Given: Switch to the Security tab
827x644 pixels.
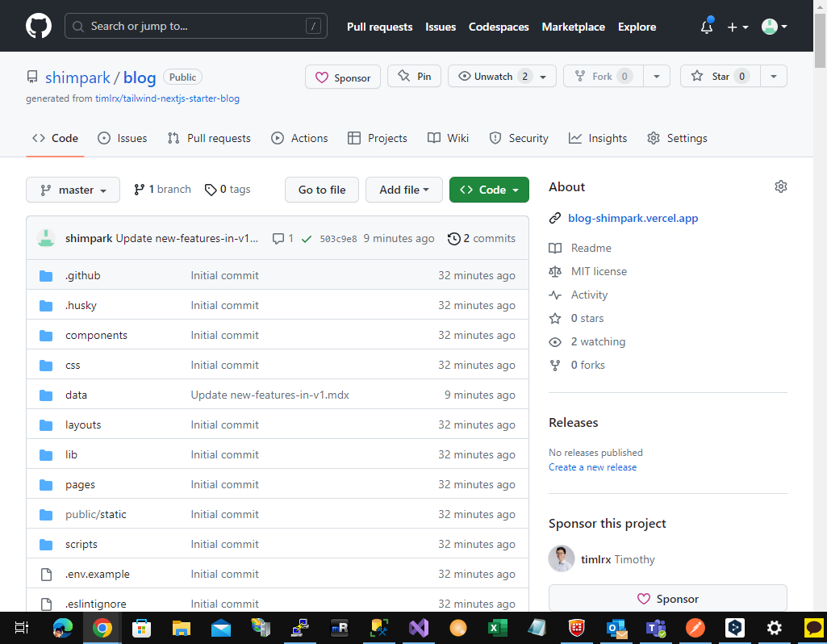Looking at the screenshot, I should tap(519, 138).
